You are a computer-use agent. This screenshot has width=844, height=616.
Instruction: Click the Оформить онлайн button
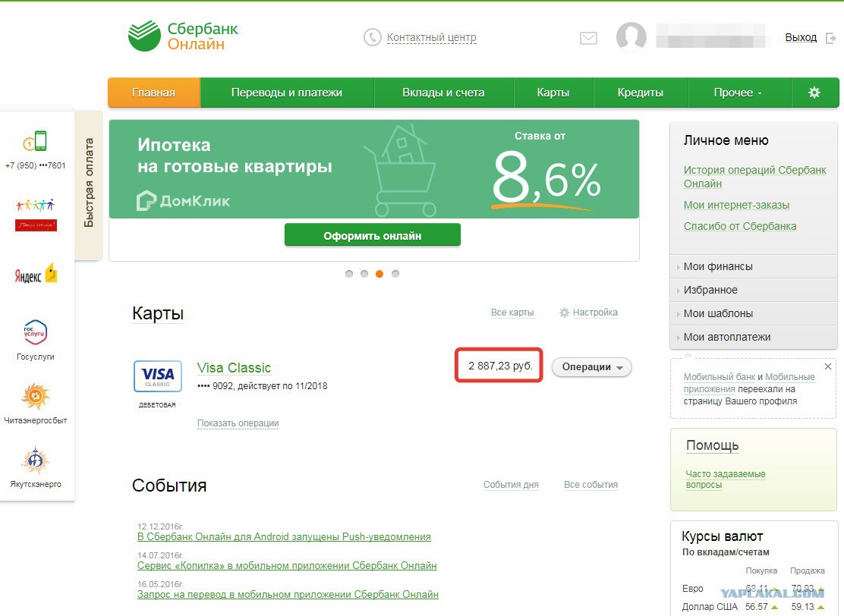tap(373, 235)
